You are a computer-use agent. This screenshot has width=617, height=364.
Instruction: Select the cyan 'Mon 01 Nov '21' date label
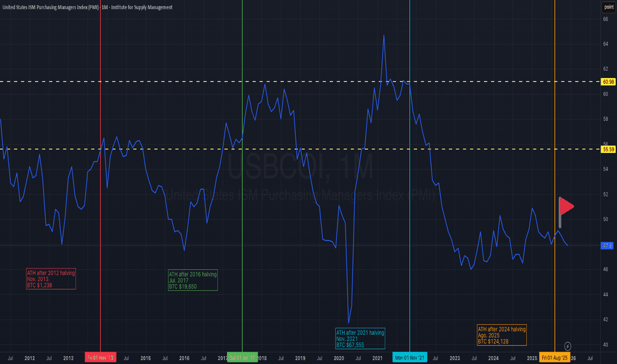tap(410, 357)
